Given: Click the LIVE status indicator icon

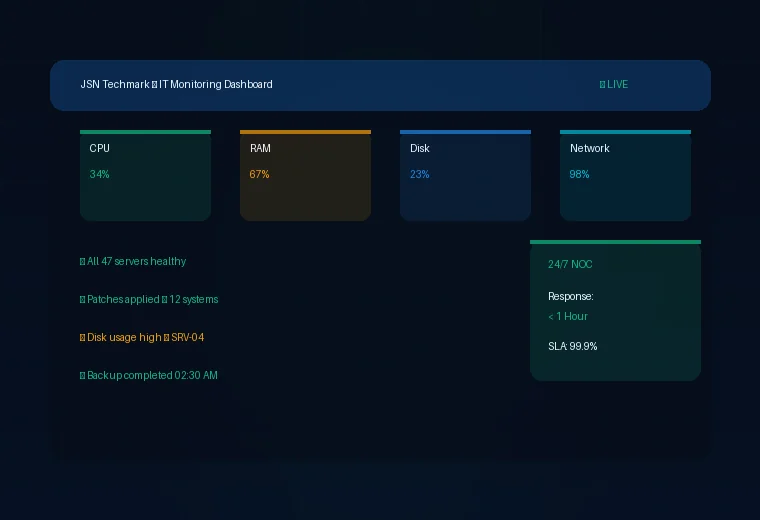Looking at the screenshot, I should click(602, 85).
